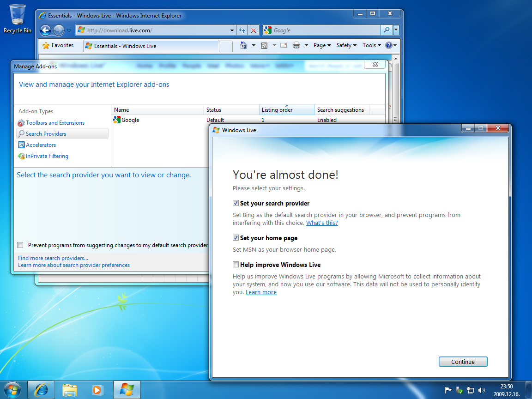Expand the Feeds dropdown arrow
532x399 pixels.
pyautogui.click(x=274, y=45)
